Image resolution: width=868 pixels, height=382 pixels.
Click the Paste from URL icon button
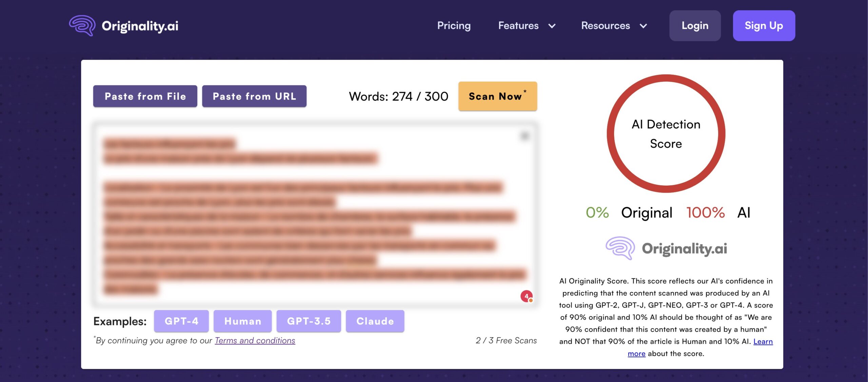pos(254,95)
